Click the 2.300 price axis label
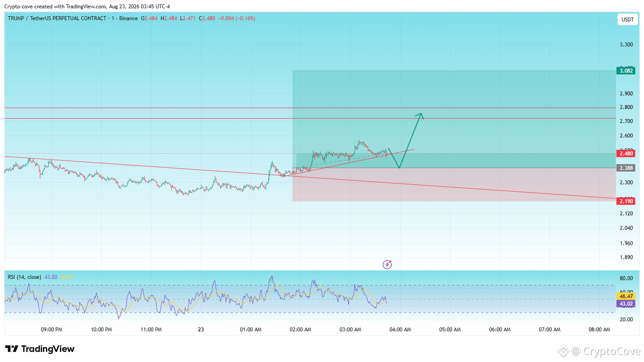The width and height of the screenshot is (644, 362). click(626, 183)
